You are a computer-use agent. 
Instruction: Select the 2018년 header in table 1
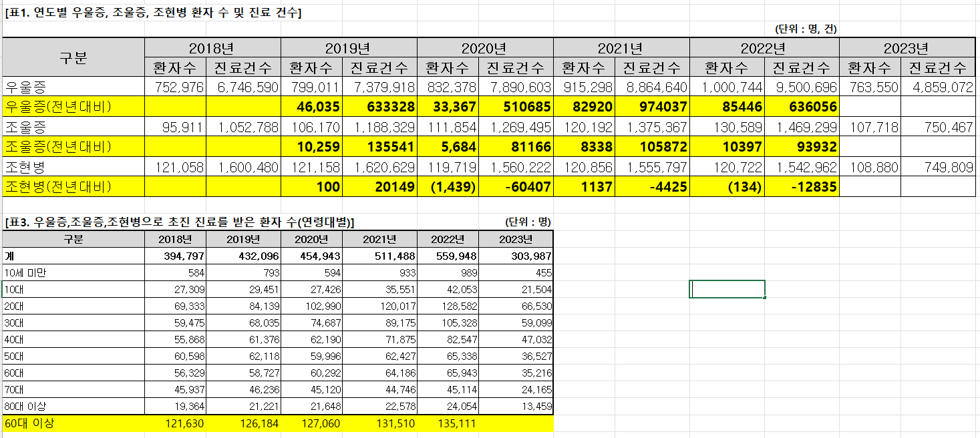(212, 48)
